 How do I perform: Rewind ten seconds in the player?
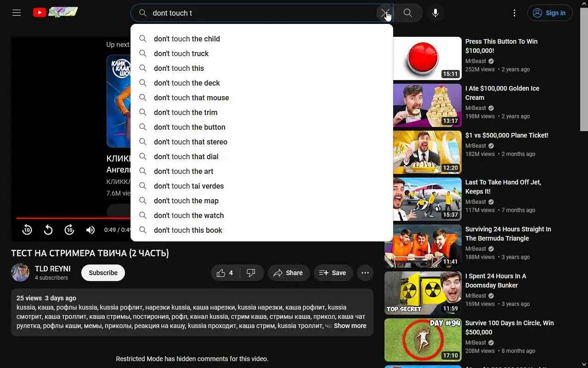coord(27,230)
